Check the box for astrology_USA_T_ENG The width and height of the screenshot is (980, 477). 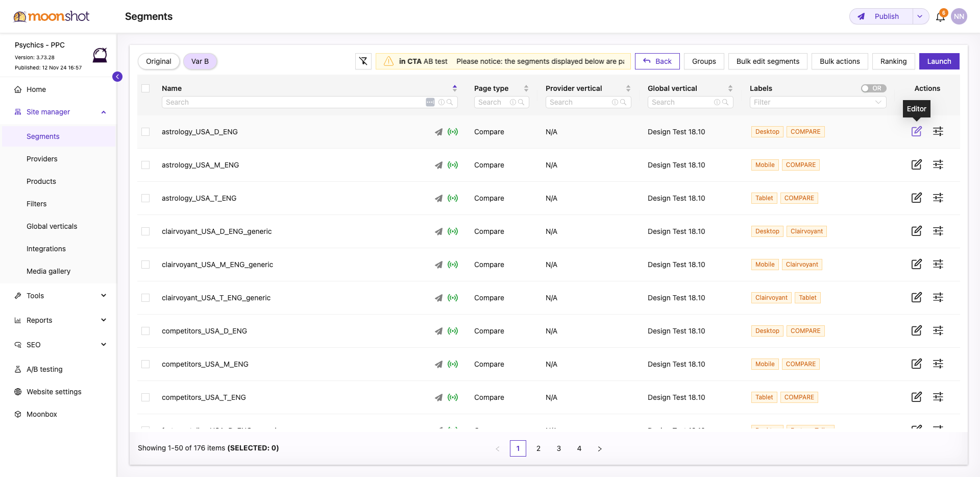click(x=145, y=198)
